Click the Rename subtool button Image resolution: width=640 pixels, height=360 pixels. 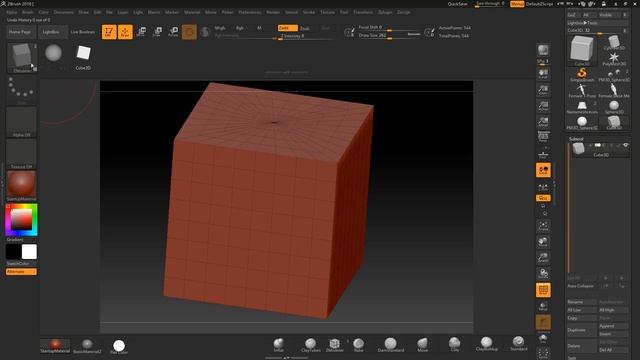coord(582,302)
